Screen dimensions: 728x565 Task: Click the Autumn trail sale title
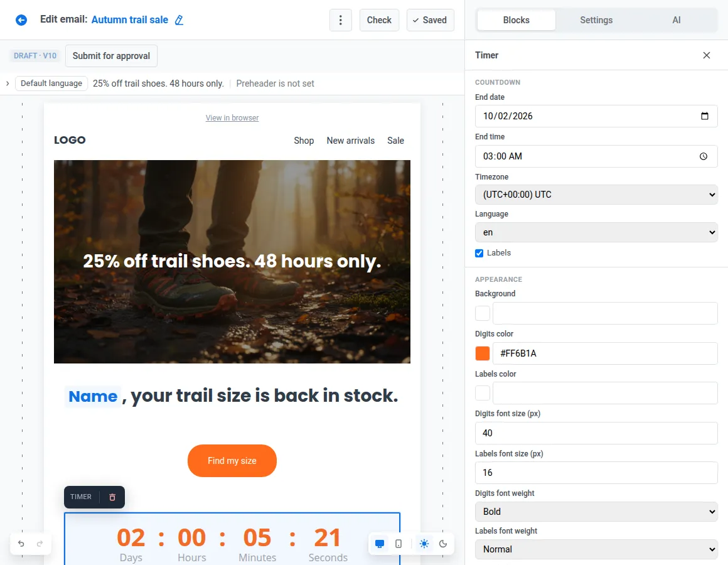[x=129, y=20]
